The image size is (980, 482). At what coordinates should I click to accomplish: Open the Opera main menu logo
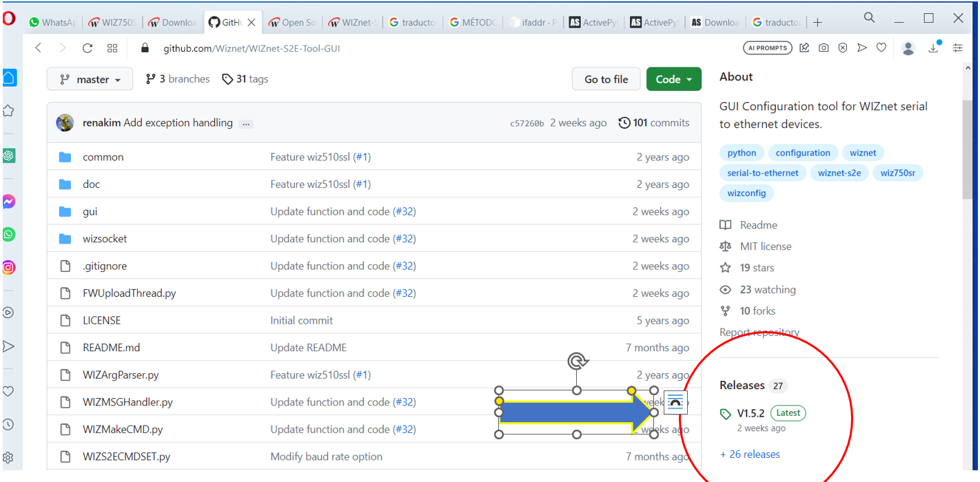tap(9, 19)
